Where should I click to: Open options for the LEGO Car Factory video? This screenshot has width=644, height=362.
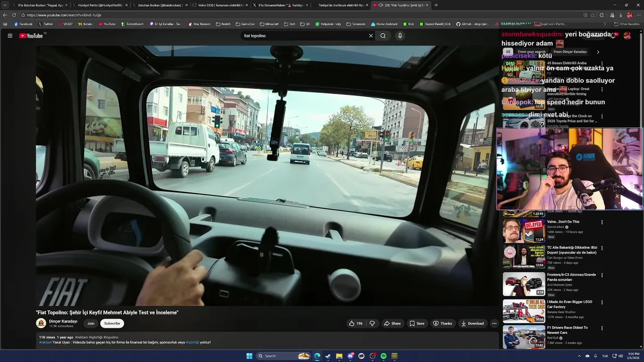tap(602, 302)
